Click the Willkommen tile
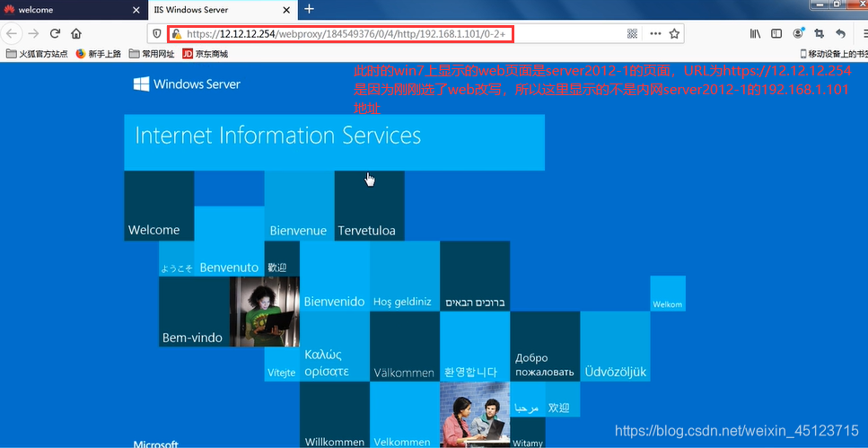The height and width of the screenshot is (448, 868). tap(334, 414)
